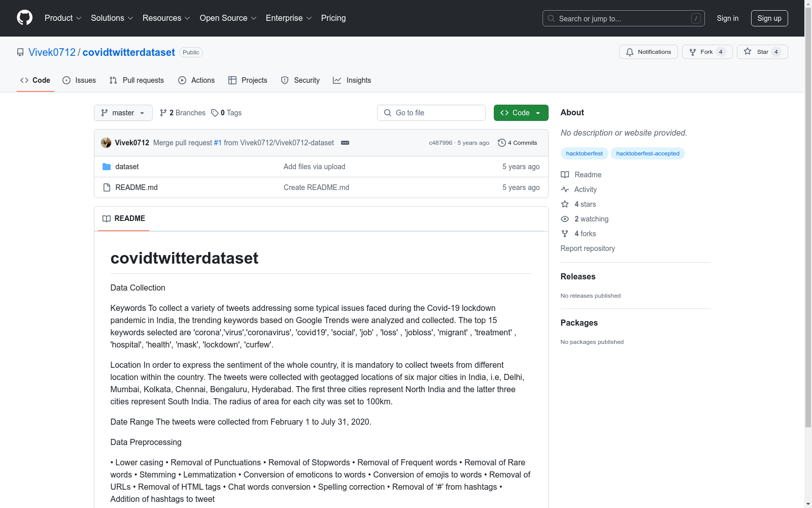The width and height of the screenshot is (812, 508).
Task: Click the dataset folder icon
Action: (107, 167)
